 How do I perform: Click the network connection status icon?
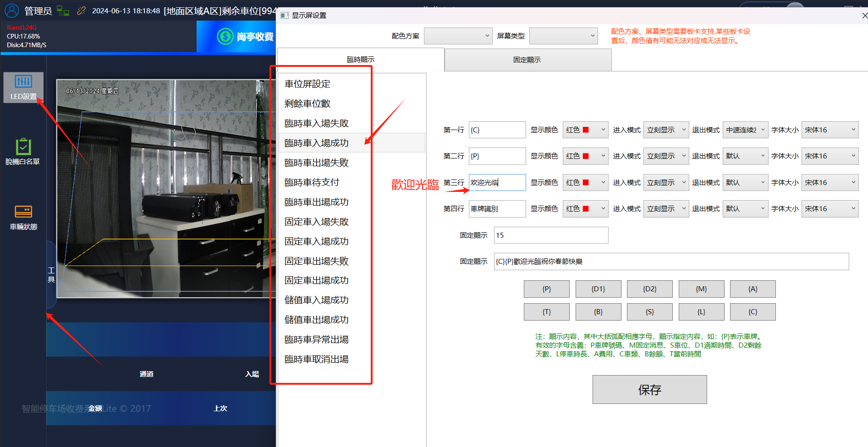pos(63,11)
